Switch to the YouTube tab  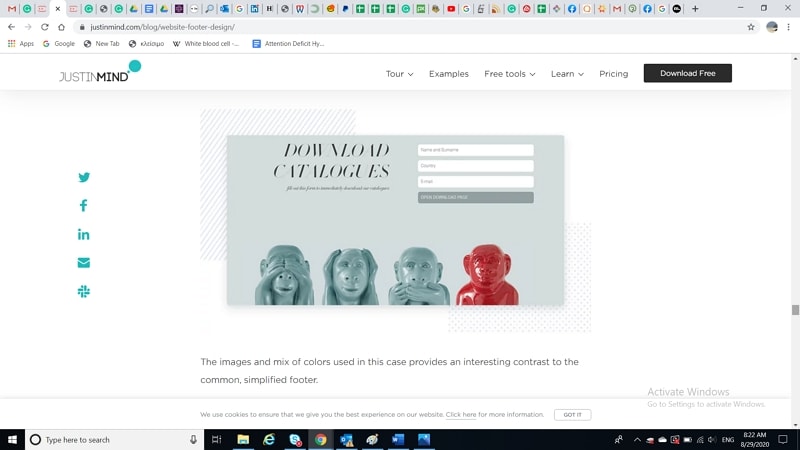click(x=451, y=9)
